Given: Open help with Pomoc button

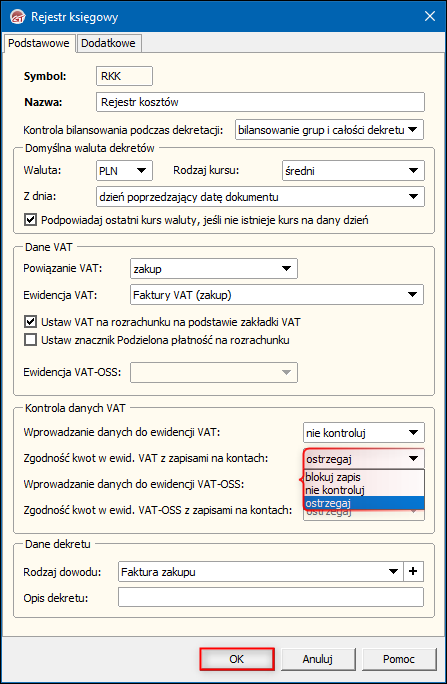Looking at the screenshot, I should [399, 659].
